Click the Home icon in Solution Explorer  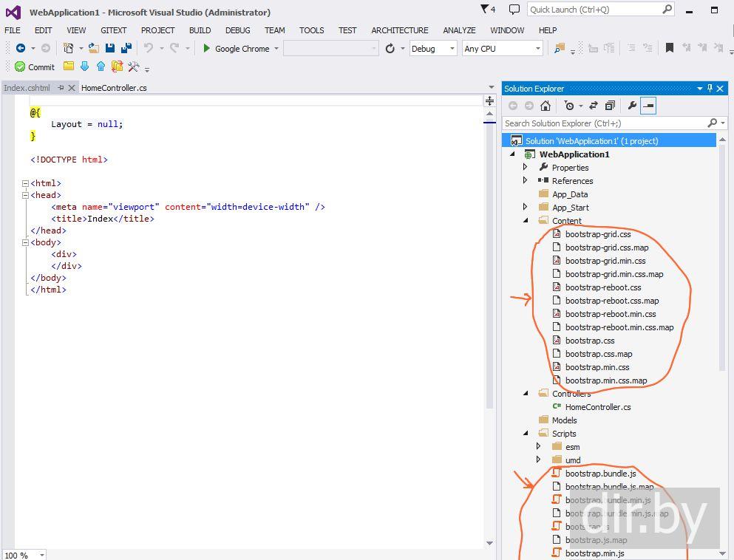point(546,106)
